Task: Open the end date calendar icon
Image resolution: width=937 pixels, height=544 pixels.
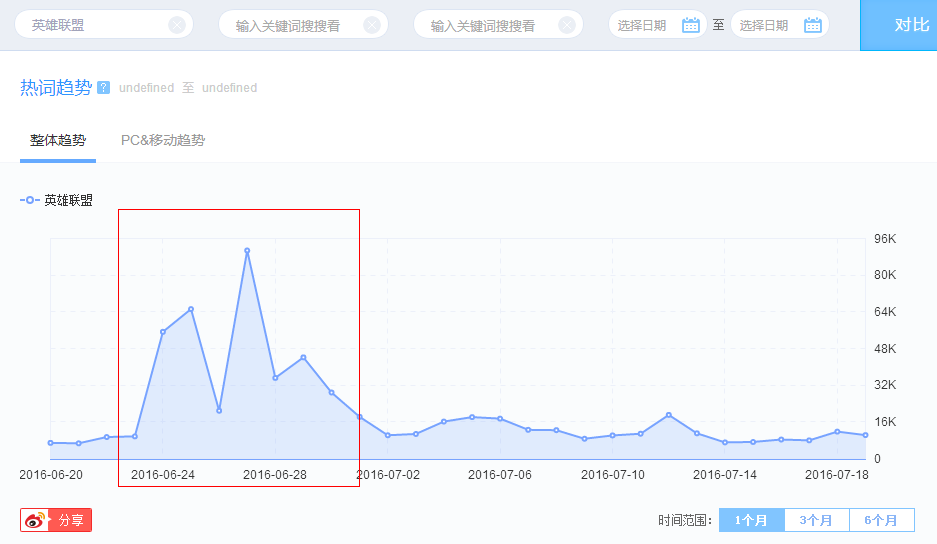Action: (x=813, y=25)
